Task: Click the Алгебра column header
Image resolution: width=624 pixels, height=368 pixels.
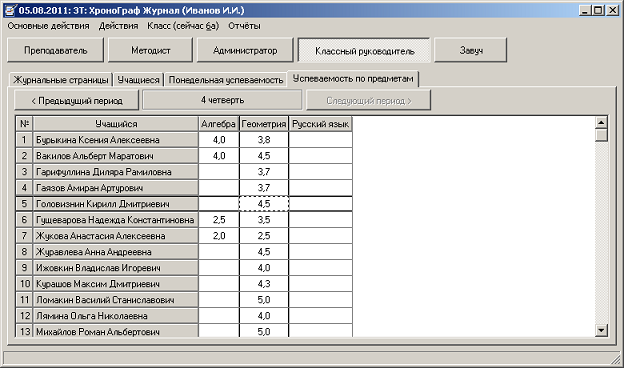Action: pos(218,124)
